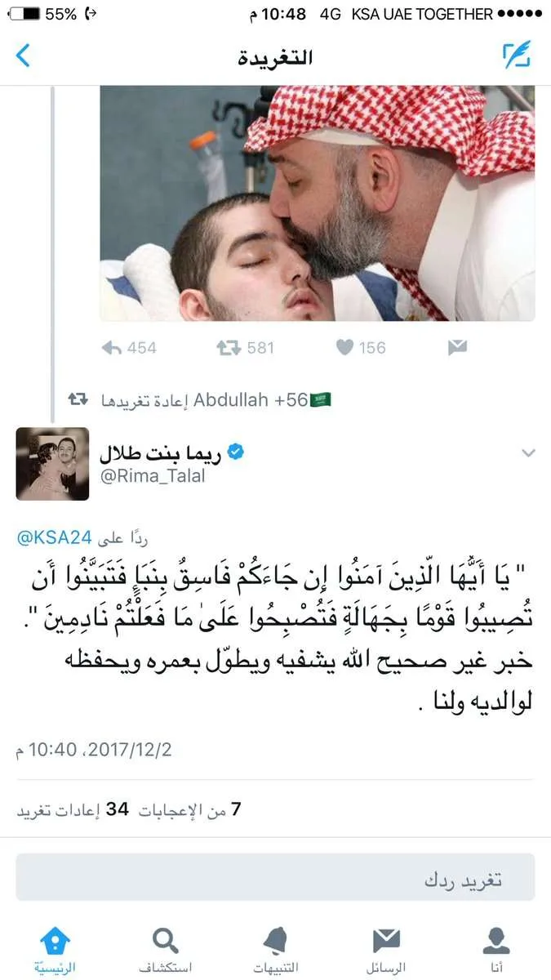
Task: Tap the back arrow in the header
Action: (x=23, y=56)
